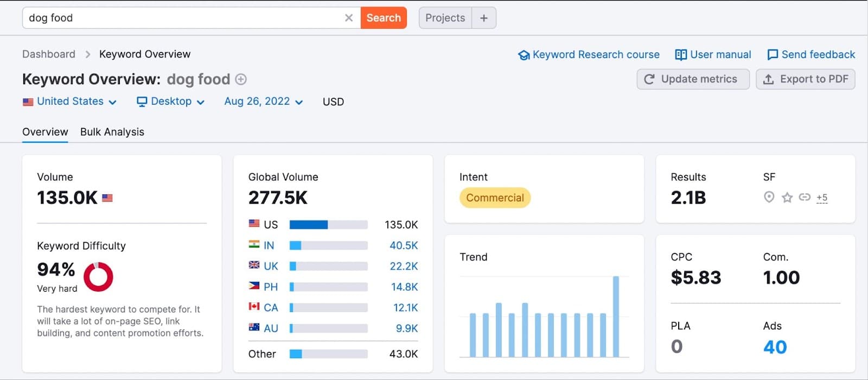Select the Overview tab
This screenshot has height=380, width=868.
click(x=45, y=132)
